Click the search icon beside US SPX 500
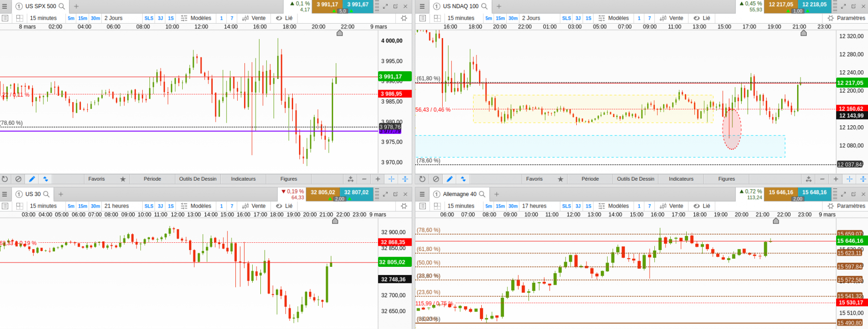The width and height of the screenshot is (868, 329). pos(62,6)
